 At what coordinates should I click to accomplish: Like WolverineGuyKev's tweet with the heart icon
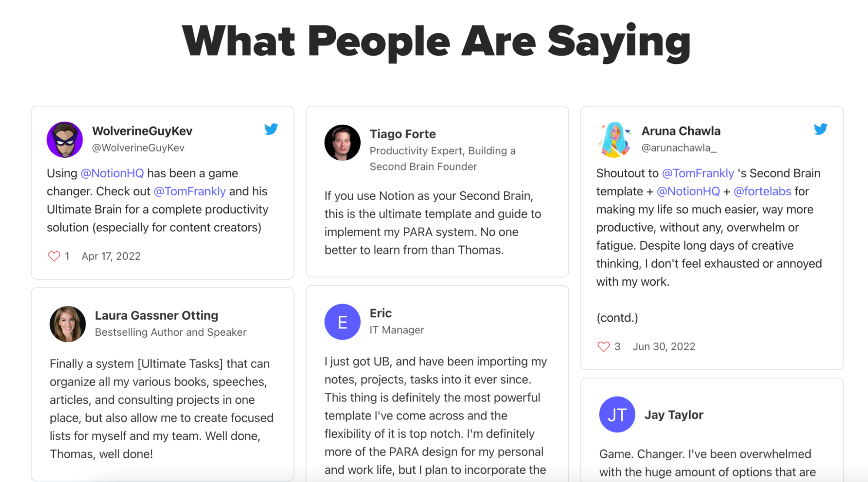(54, 256)
